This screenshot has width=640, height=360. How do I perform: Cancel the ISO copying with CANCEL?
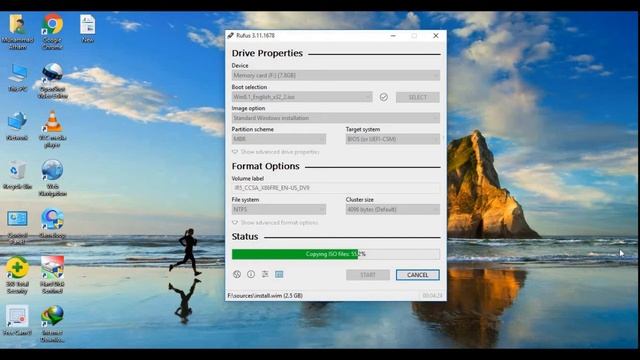[x=418, y=275]
